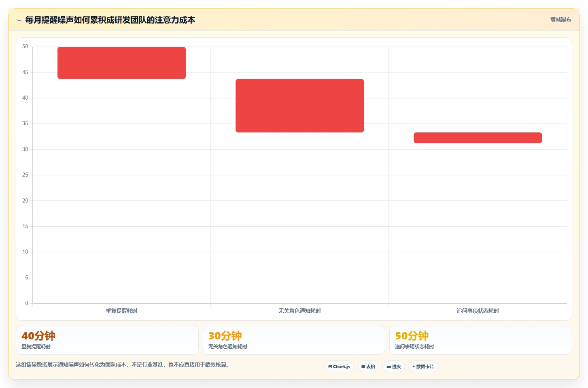Select the Chart.js chip
Screen dimensions: 588x388
[339, 367]
